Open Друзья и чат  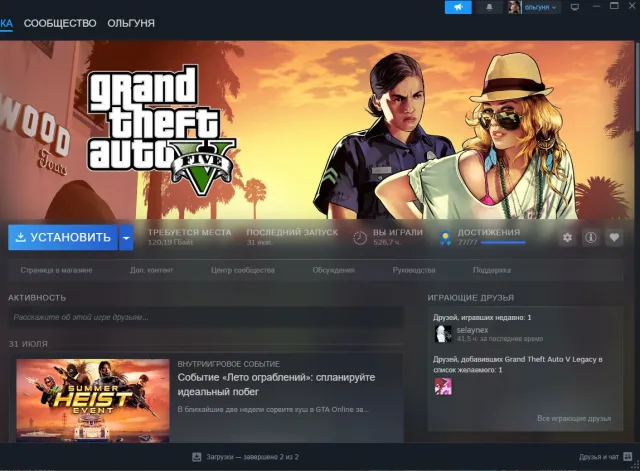(x=599, y=457)
